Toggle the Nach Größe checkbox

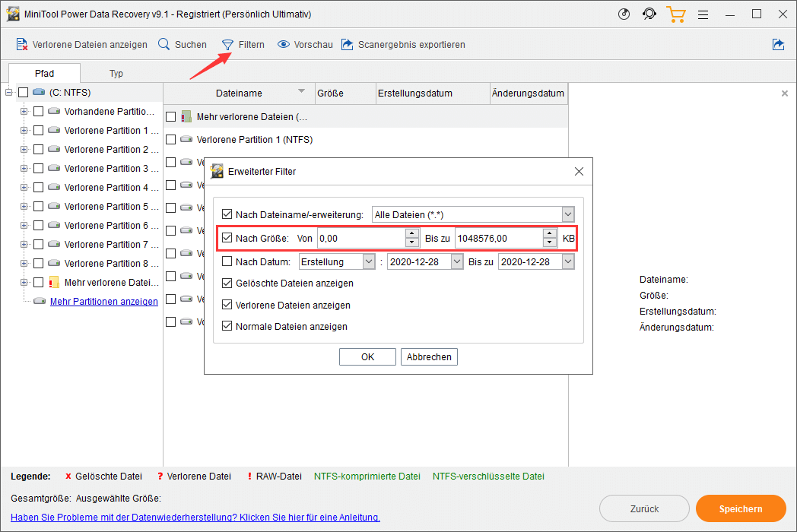pos(227,238)
